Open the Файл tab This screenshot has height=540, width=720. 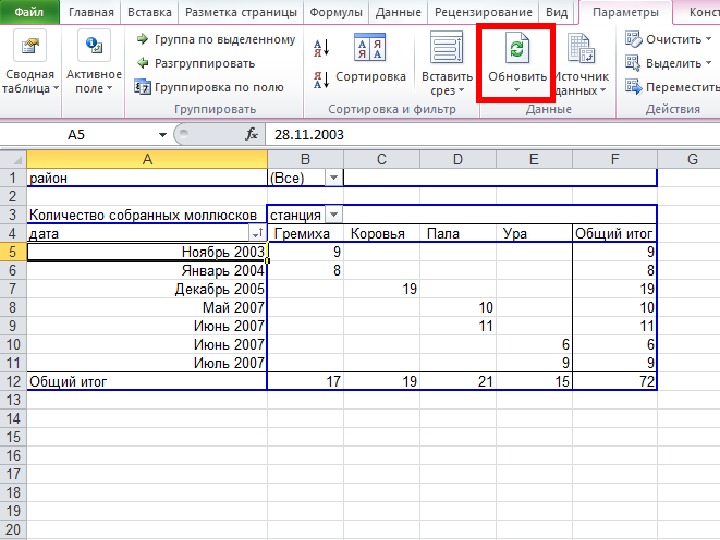point(30,12)
